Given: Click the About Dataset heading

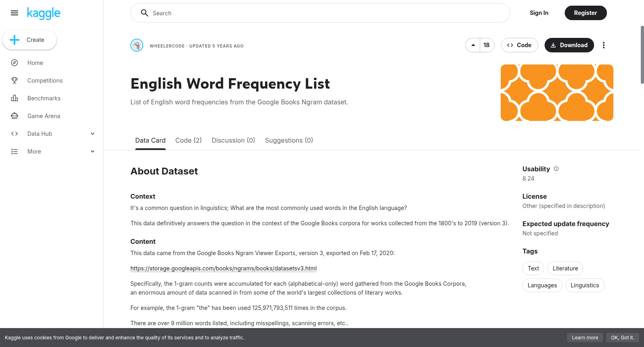Looking at the screenshot, I should pos(164,171).
